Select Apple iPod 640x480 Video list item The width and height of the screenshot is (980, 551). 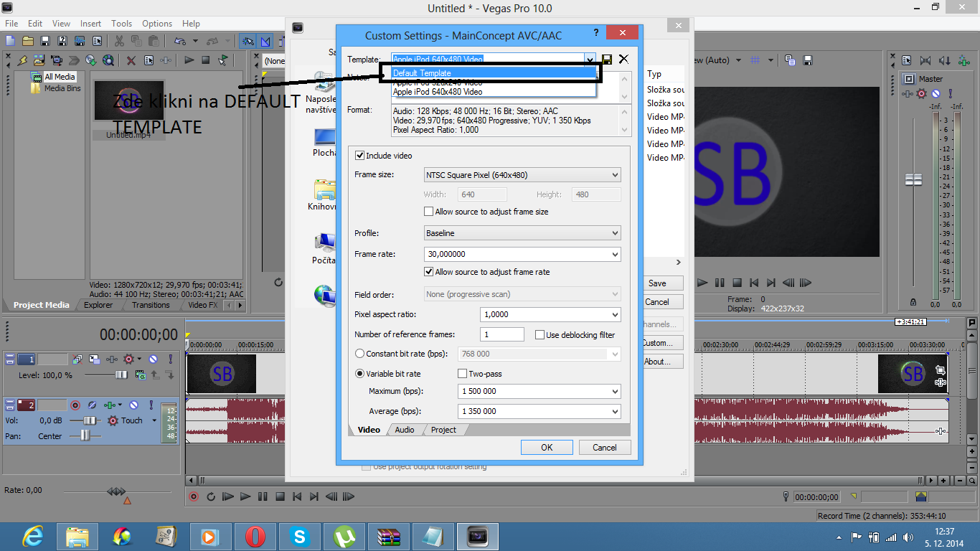[x=494, y=92]
